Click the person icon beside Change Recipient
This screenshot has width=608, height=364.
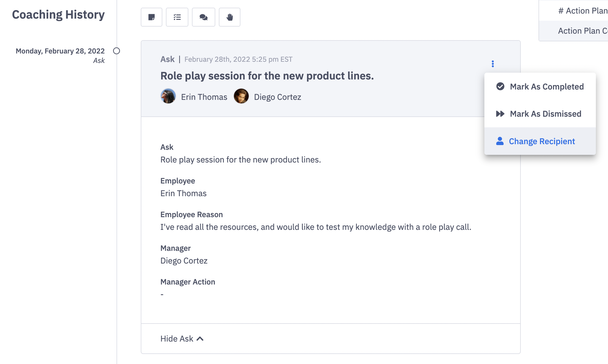coord(500,141)
